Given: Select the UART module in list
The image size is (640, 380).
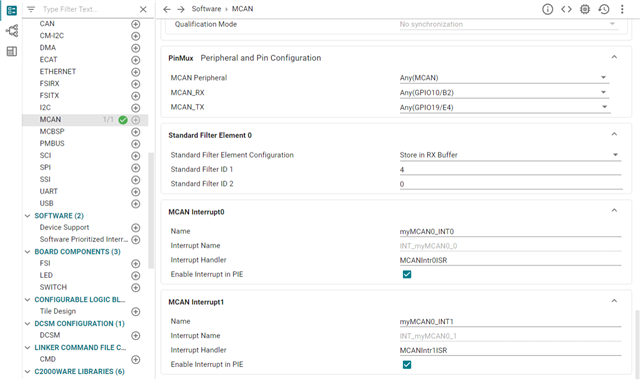Looking at the screenshot, I should 49,191.
